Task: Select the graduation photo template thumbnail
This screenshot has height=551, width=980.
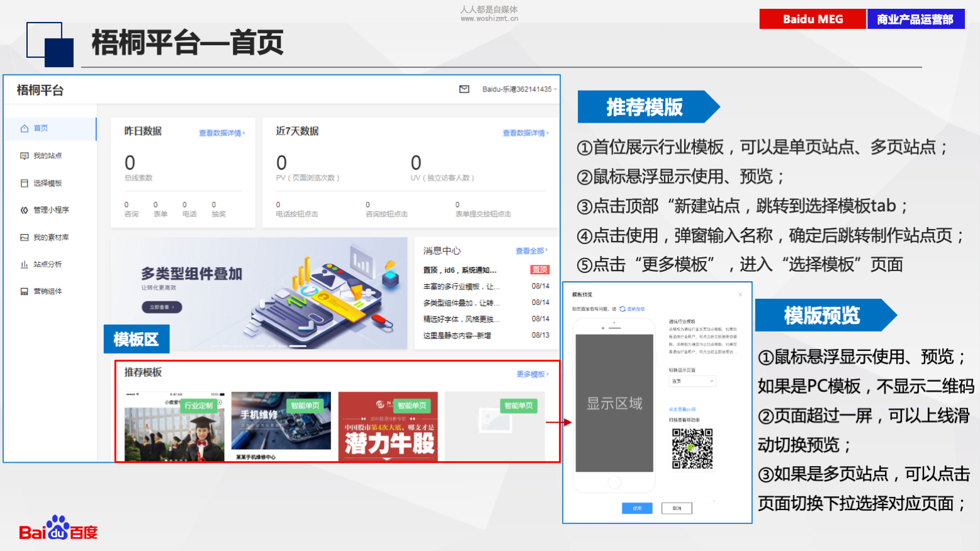Action: pos(174,427)
